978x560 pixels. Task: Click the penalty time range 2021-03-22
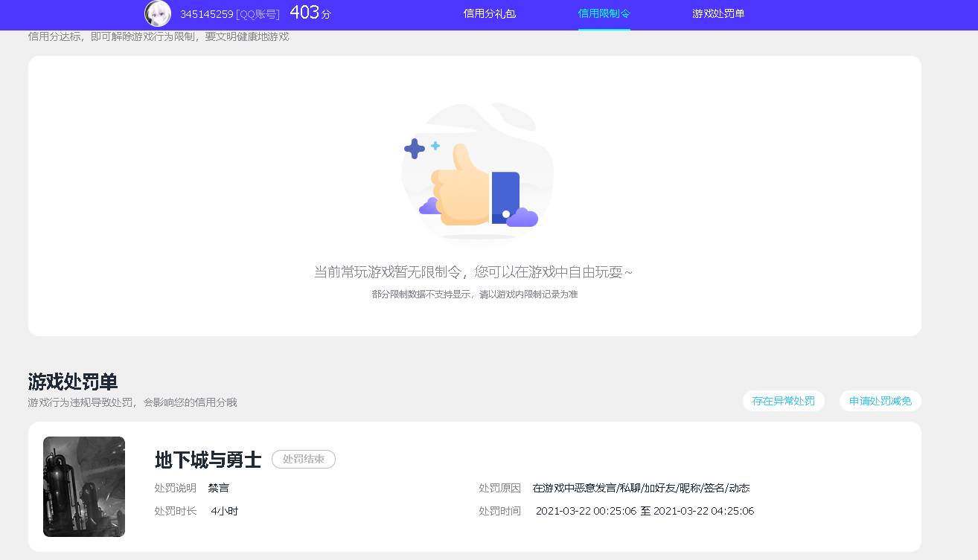click(x=645, y=511)
